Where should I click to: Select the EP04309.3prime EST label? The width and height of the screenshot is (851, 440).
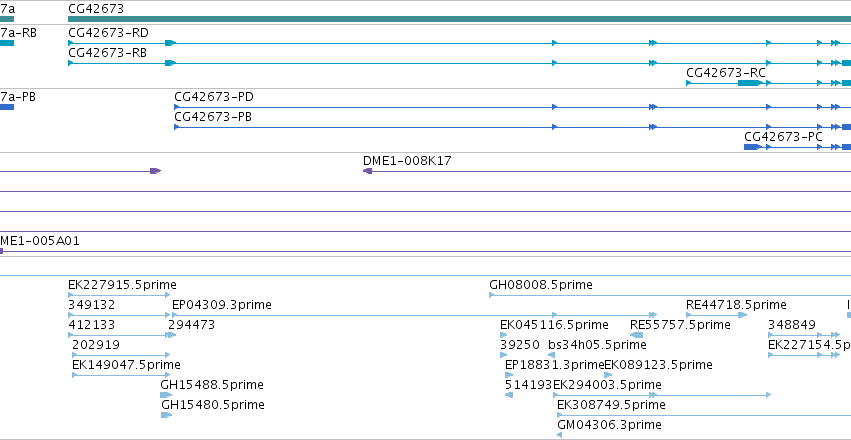[222, 305]
